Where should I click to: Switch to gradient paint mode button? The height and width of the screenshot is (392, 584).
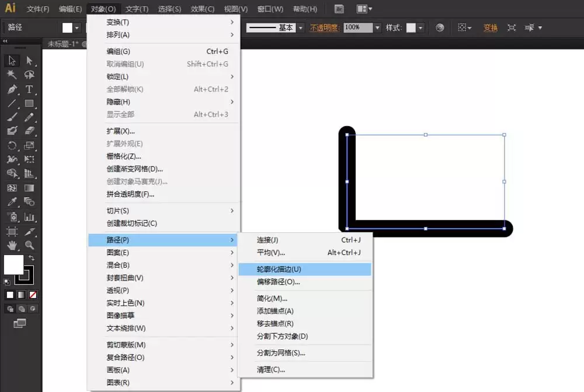(22, 295)
